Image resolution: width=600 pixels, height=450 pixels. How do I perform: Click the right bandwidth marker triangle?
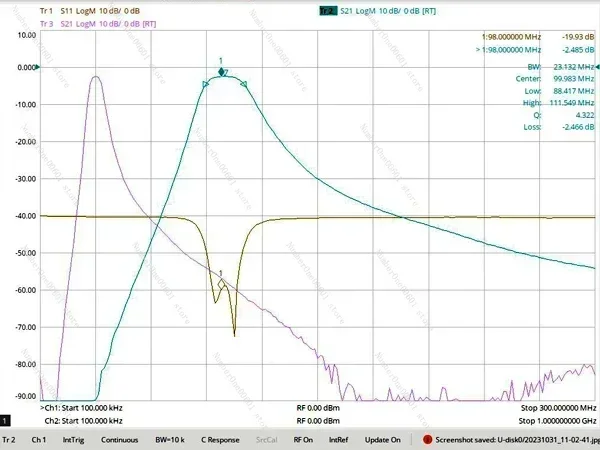244,84
